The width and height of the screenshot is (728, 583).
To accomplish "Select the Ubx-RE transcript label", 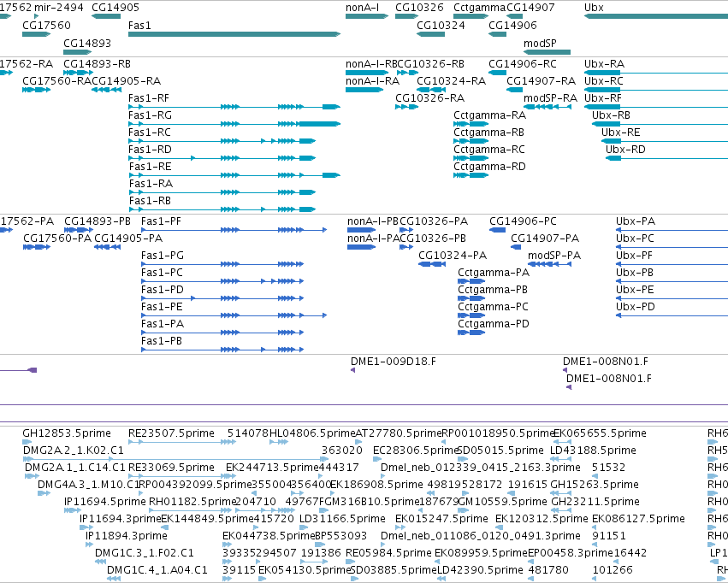I will click(620, 132).
